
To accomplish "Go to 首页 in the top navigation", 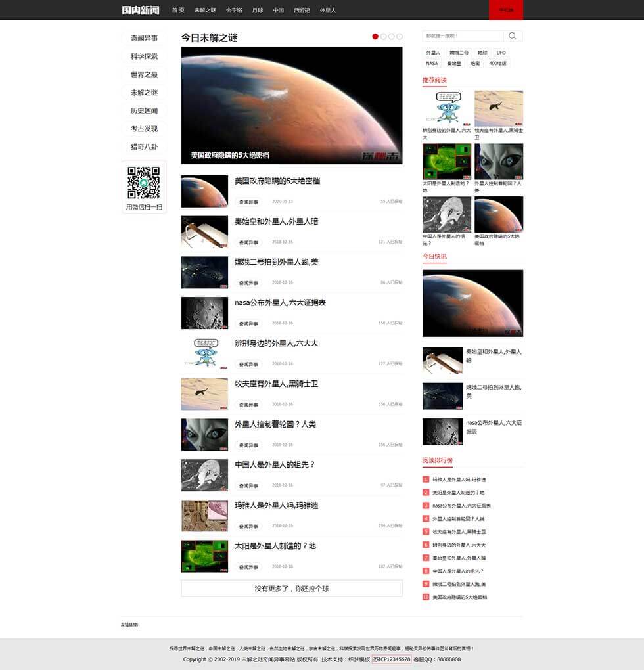I will click(x=178, y=11).
